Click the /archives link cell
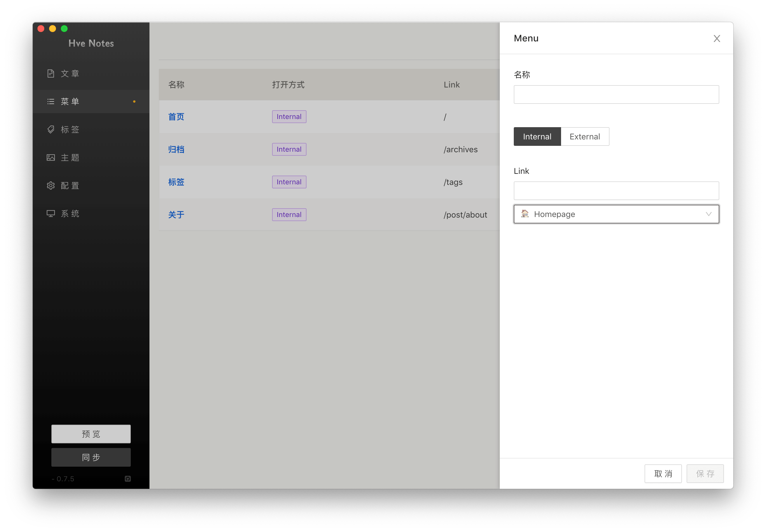Image resolution: width=766 pixels, height=532 pixels. (460, 149)
